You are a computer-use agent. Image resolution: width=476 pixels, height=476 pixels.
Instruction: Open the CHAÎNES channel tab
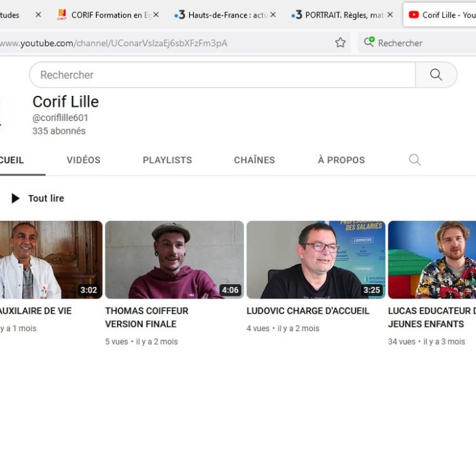[x=254, y=160]
